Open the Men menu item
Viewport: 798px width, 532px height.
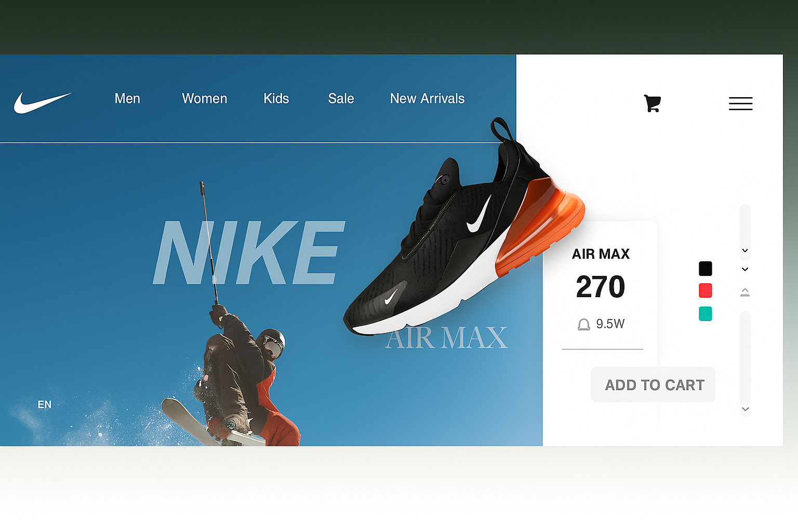point(127,99)
